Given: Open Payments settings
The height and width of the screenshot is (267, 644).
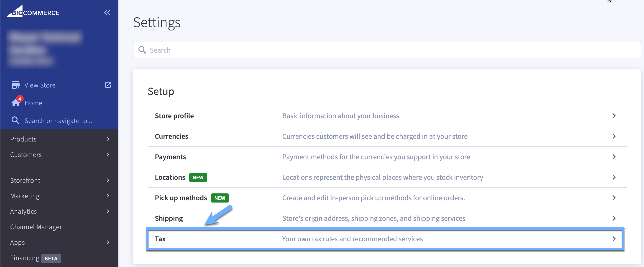Looking at the screenshot, I should point(387,157).
